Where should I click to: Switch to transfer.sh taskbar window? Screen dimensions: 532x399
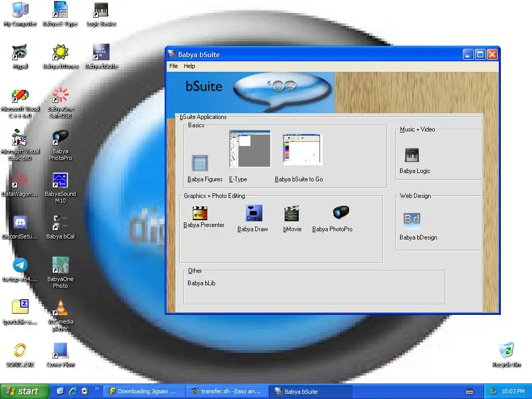(228, 391)
